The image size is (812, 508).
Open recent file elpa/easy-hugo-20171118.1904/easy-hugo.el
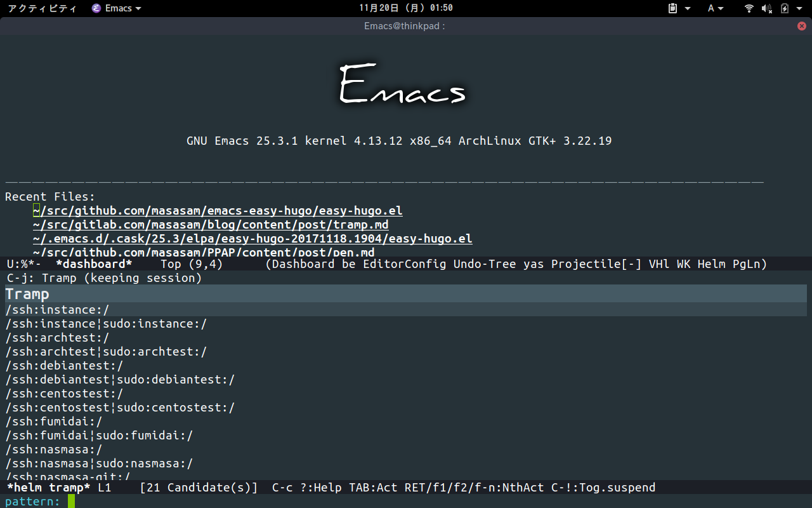pyautogui.click(x=252, y=239)
